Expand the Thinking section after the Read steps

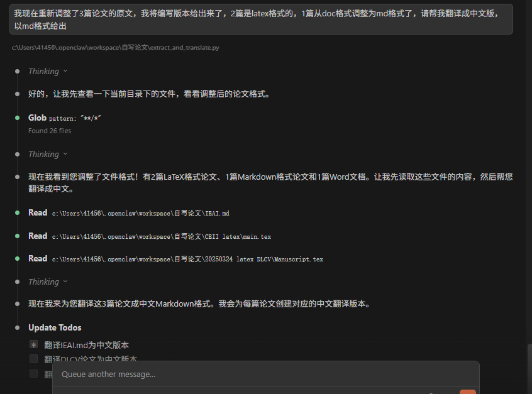pos(65,282)
